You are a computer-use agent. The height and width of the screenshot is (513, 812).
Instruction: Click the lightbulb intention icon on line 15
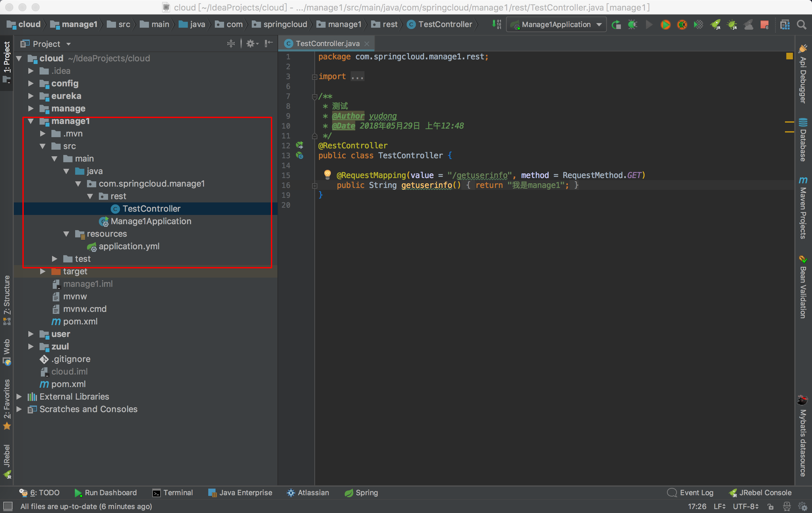point(327,174)
